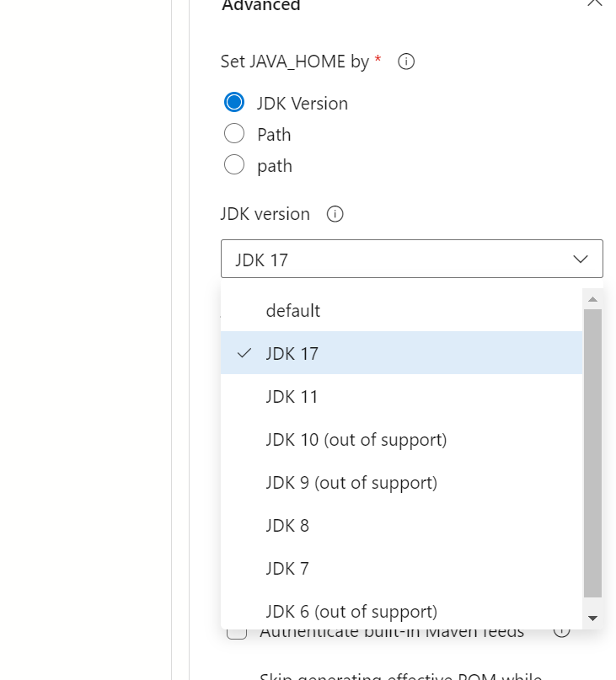
Task: Click the scrollbar up arrow in the dropdown
Action: click(x=592, y=298)
